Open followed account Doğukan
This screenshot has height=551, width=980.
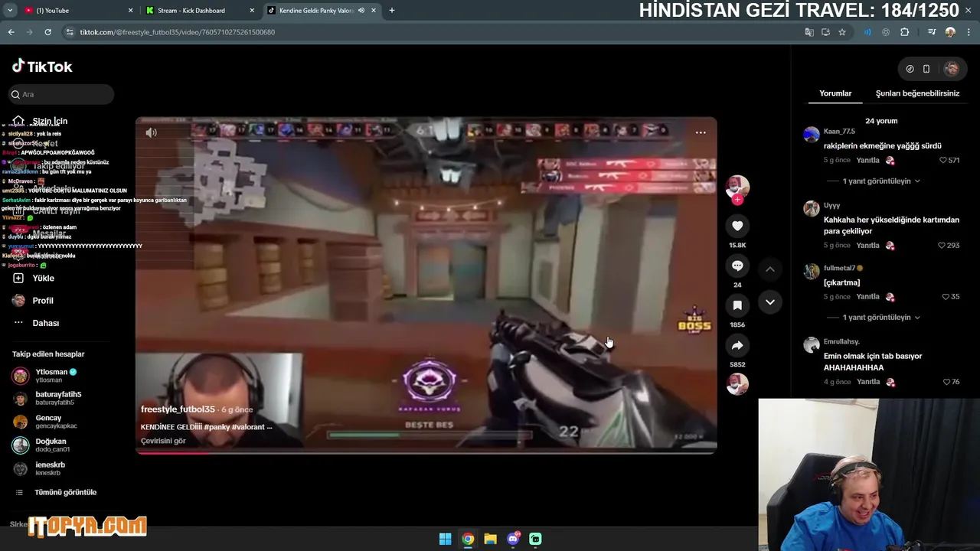[41, 445]
